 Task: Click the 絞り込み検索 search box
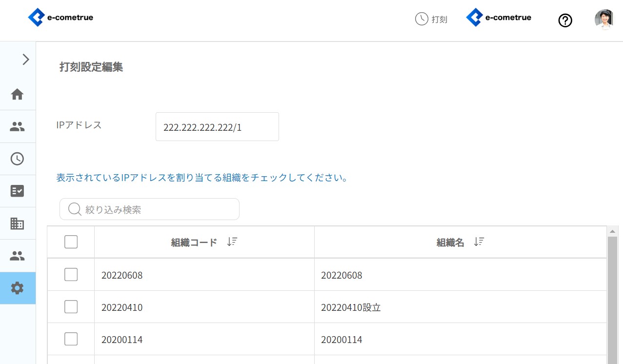[156, 209]
